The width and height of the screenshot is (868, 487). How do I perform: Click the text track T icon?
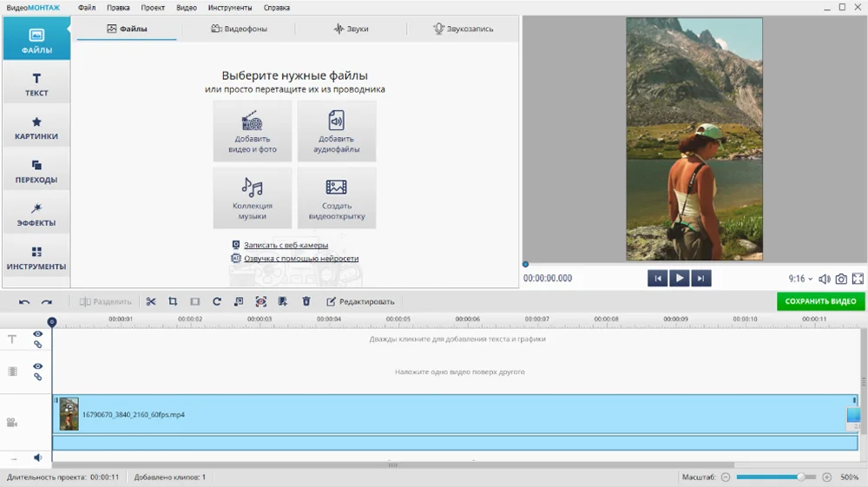(12, 339)
